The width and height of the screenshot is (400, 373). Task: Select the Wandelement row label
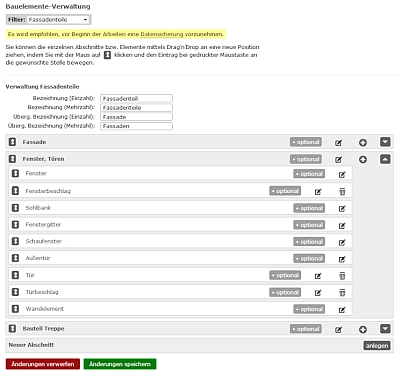pyautogui.click(x=45, y=309)
